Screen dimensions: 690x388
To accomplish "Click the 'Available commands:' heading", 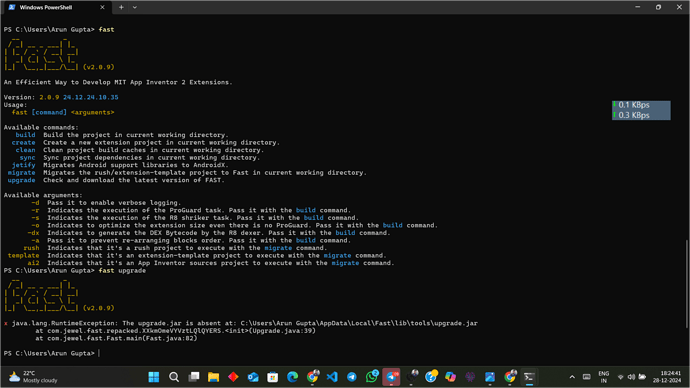I will tap(41, 128).
